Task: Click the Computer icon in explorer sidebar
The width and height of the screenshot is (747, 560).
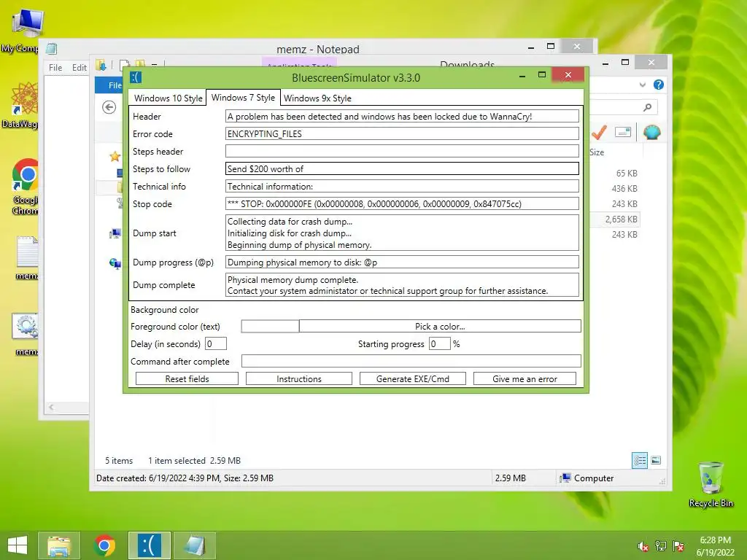Action: point(115,233)
